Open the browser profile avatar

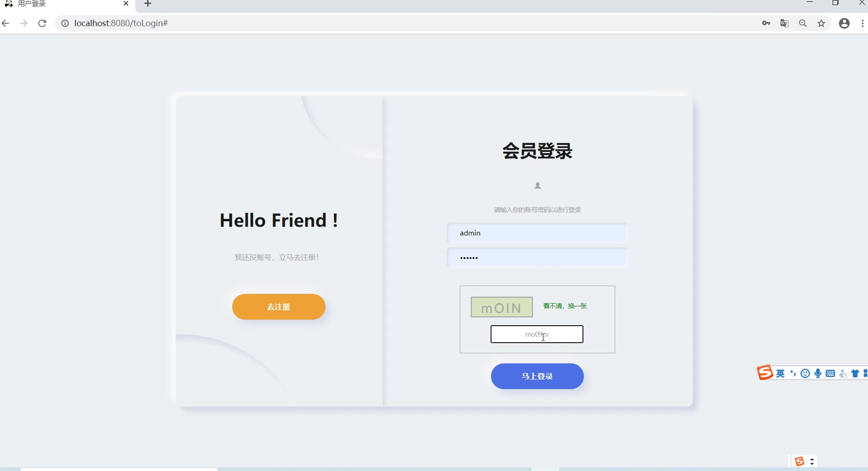(845, 23)
